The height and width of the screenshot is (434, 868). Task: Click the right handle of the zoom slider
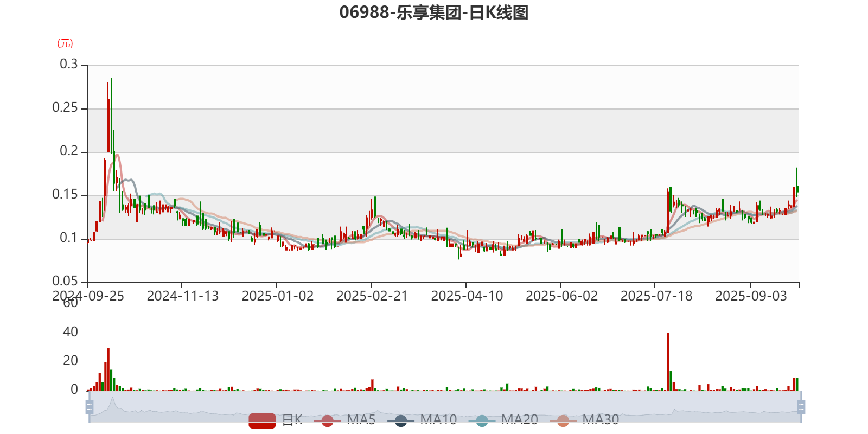(x=801, y=406)
